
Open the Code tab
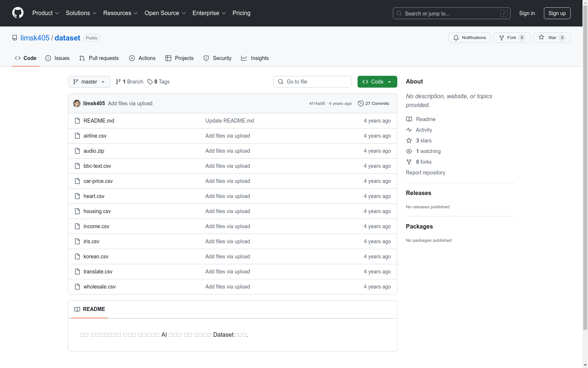pyautogui.click(x=26, y=58)
